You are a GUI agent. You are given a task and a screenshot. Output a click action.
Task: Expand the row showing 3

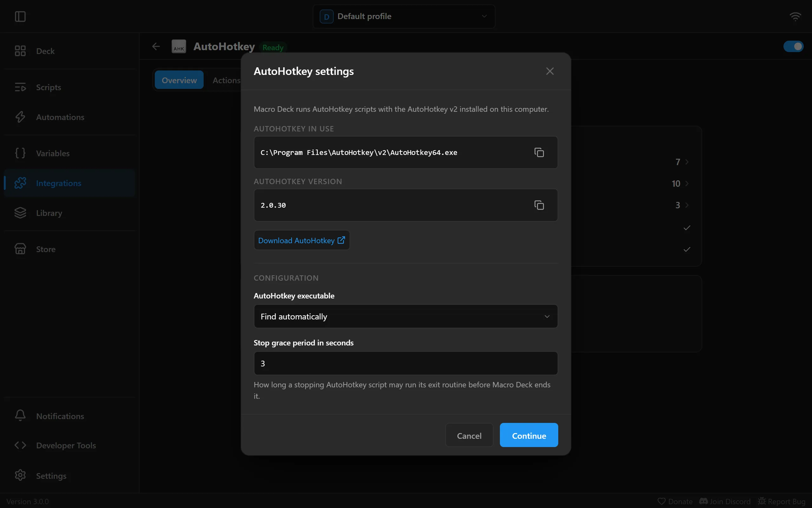point(682,205)
